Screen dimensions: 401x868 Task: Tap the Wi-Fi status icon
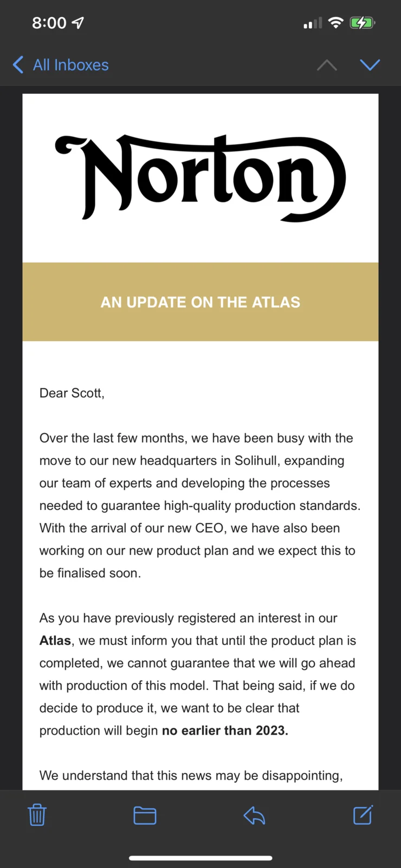336,23
